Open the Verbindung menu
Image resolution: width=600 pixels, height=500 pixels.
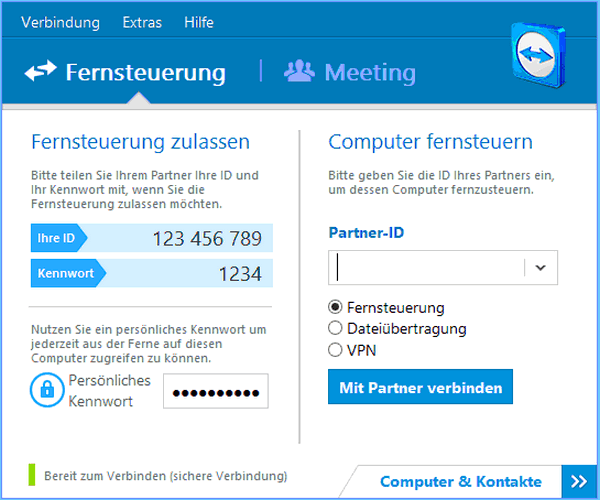pos(60,22)
